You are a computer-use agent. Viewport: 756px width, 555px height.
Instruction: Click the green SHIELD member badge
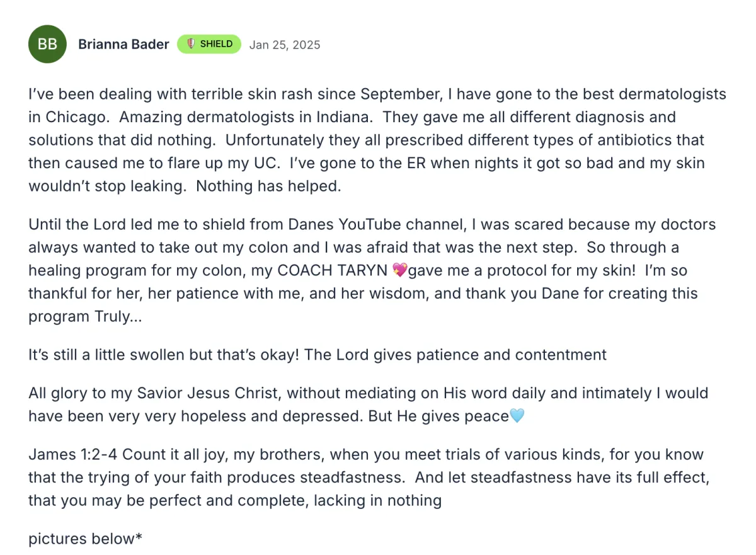pyautogui.click(x=209, y=44)
